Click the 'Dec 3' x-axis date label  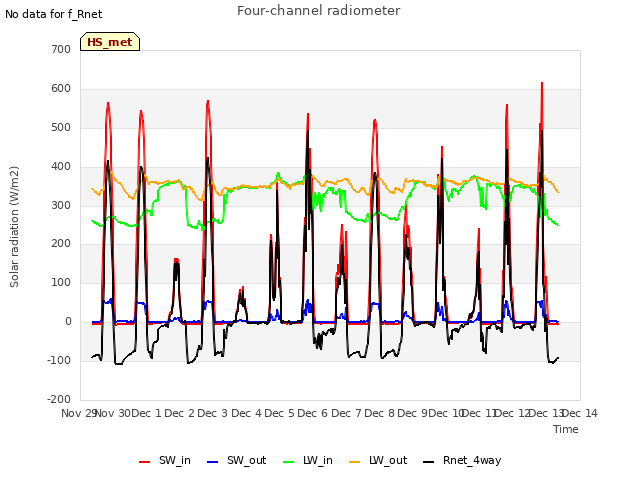(213, 413)
